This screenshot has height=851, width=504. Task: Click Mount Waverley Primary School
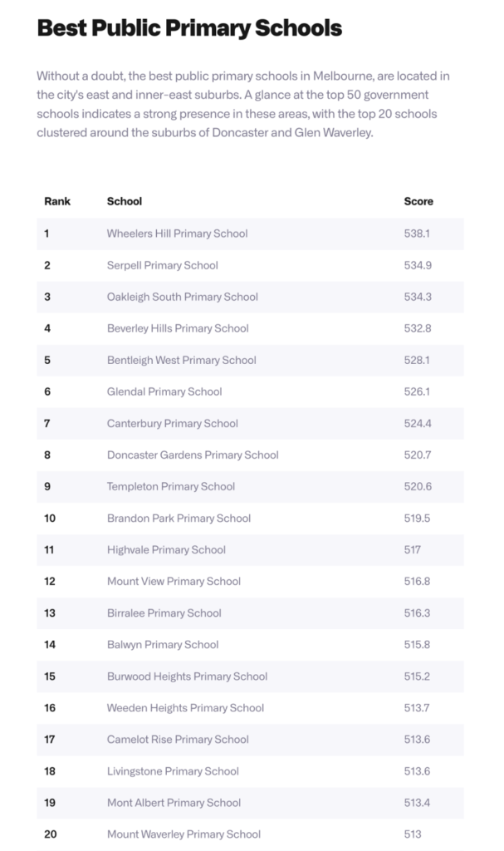[x=183, y=834]
